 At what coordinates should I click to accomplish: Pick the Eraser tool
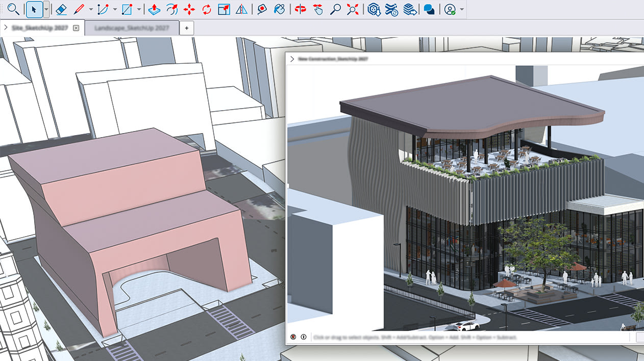coord(61,9)
